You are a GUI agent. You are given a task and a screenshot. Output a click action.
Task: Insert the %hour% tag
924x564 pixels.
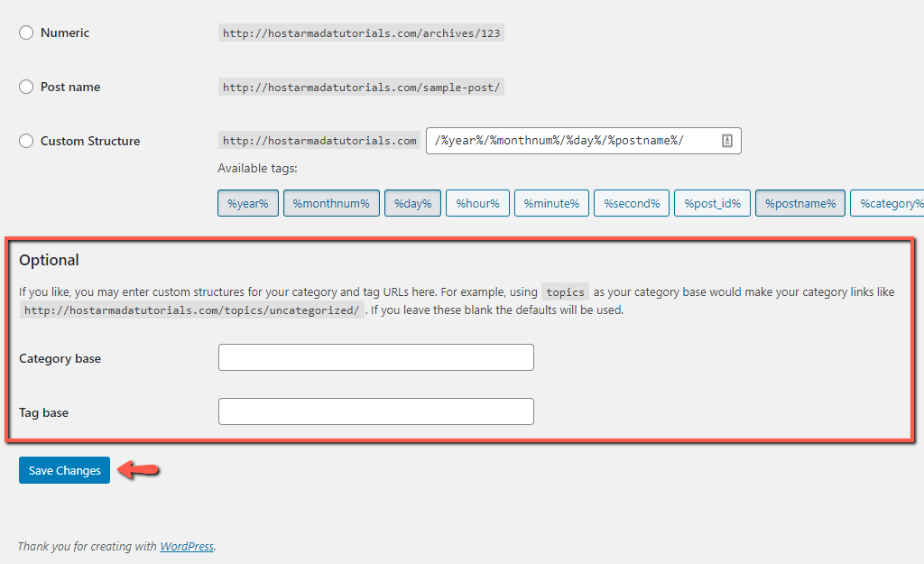click(476, 202)
